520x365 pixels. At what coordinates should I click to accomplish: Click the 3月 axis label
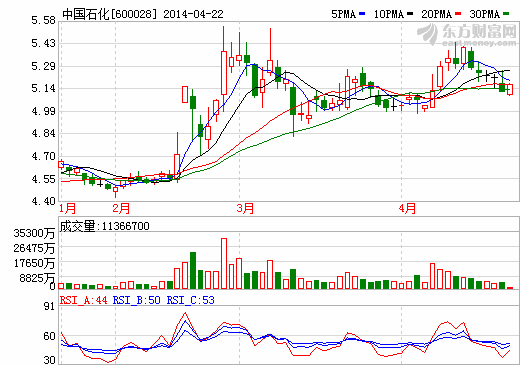tap(245, 208)
